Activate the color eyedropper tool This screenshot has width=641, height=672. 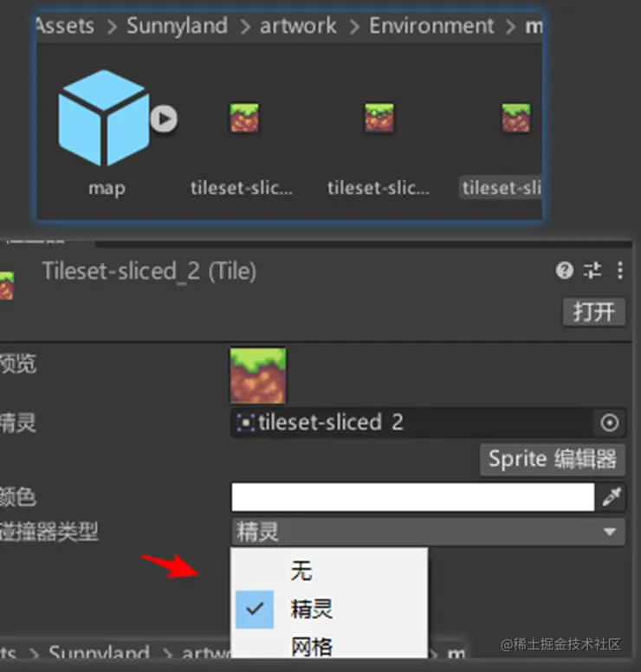[612, 497]
